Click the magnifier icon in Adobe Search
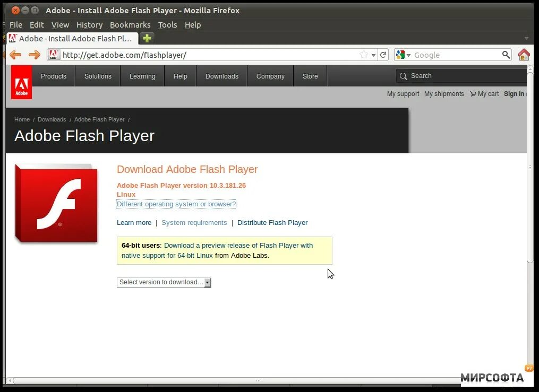Viewport: 539px width, 392px height. (403, 76)
